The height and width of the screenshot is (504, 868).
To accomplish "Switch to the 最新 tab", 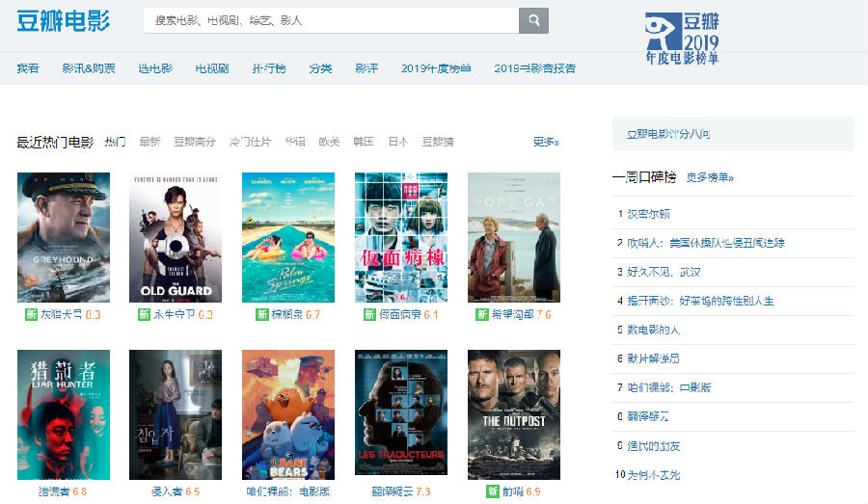I will [149, 142].
